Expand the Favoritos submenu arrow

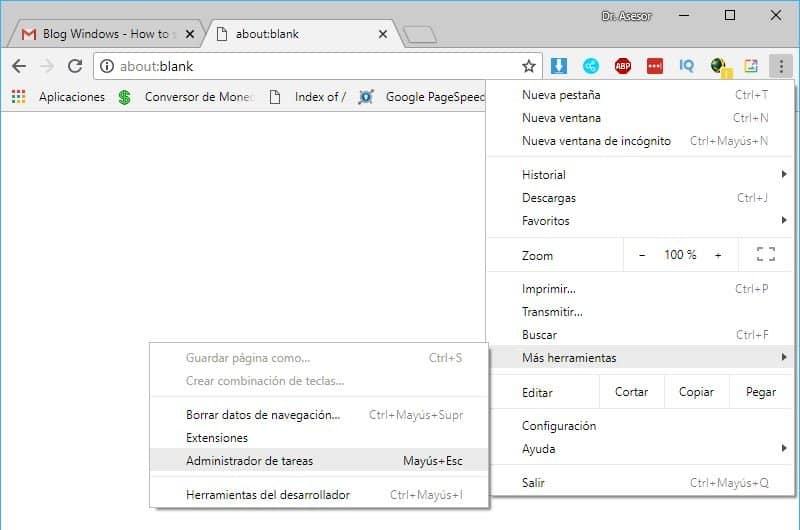tap(784, 220)
